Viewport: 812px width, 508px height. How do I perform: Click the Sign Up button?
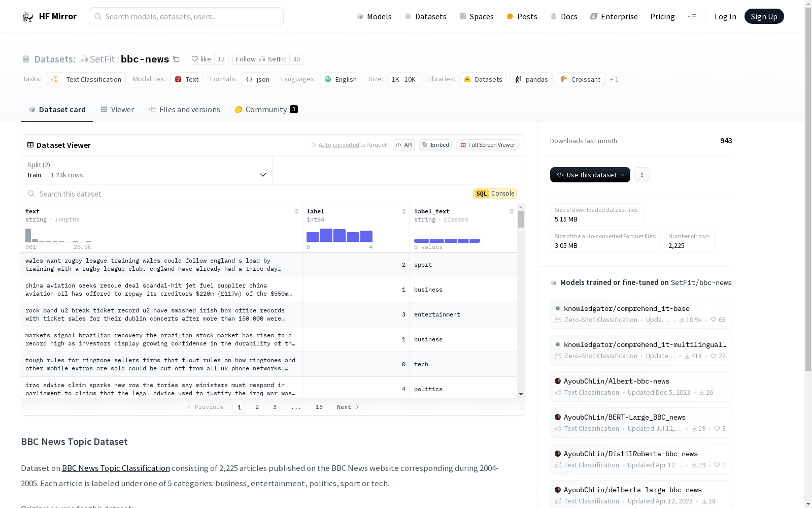coord(764,16)
